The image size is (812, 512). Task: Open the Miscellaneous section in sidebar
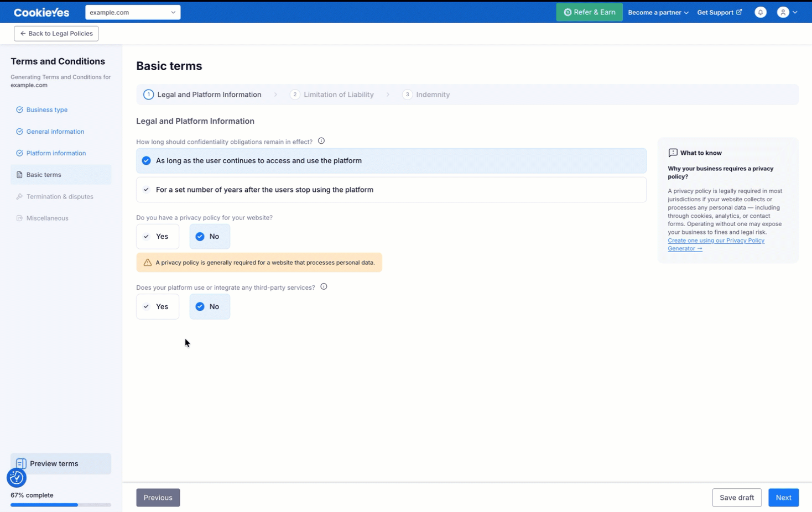point(60,218)
